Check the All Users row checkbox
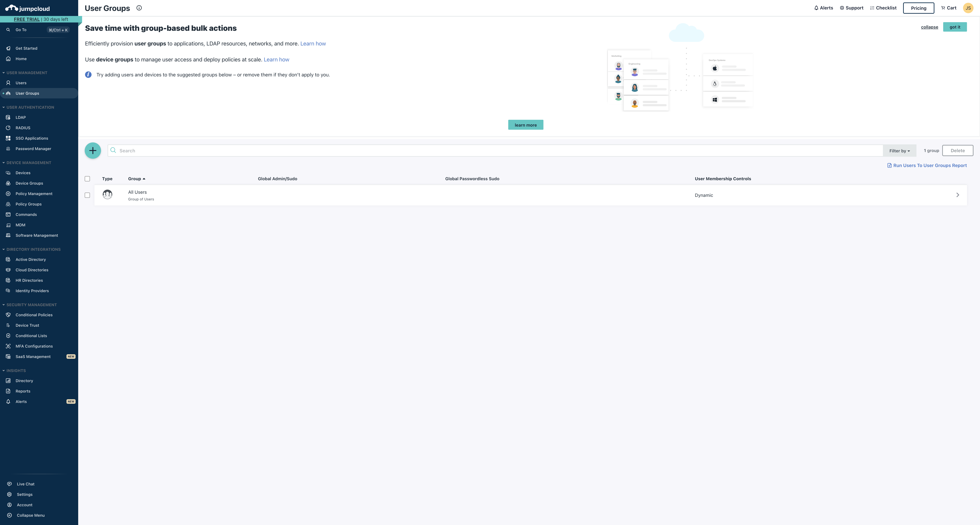The width and height of the screenshot is (980, 525). [87, 195]
